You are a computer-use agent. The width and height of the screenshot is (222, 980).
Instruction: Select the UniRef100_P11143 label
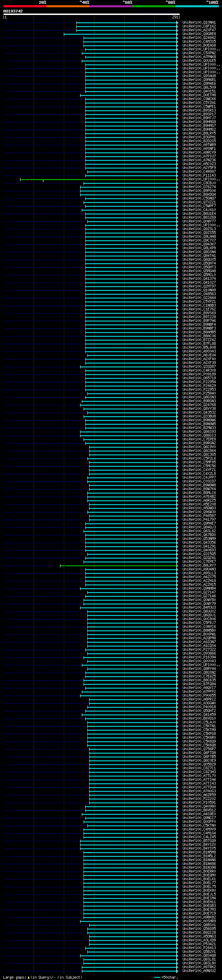pyautogui.click(x=199, y=175)
